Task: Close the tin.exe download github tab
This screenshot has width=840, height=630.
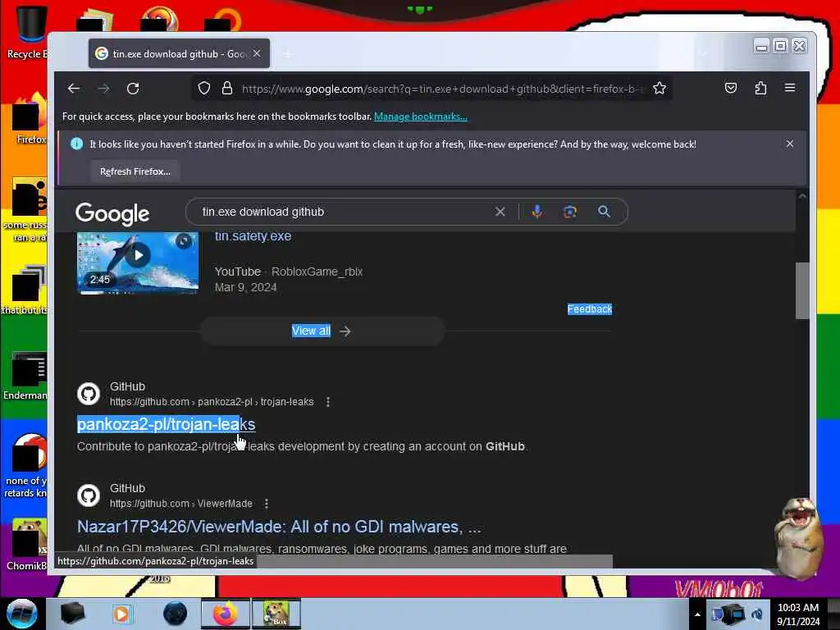Action: click(x=257, y=53)
